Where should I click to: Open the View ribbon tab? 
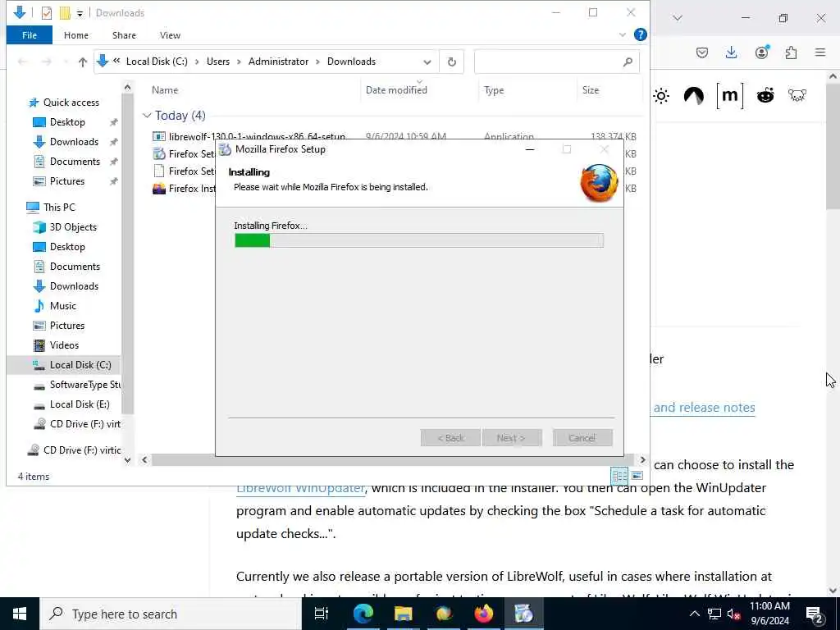[x=170, y=35]
